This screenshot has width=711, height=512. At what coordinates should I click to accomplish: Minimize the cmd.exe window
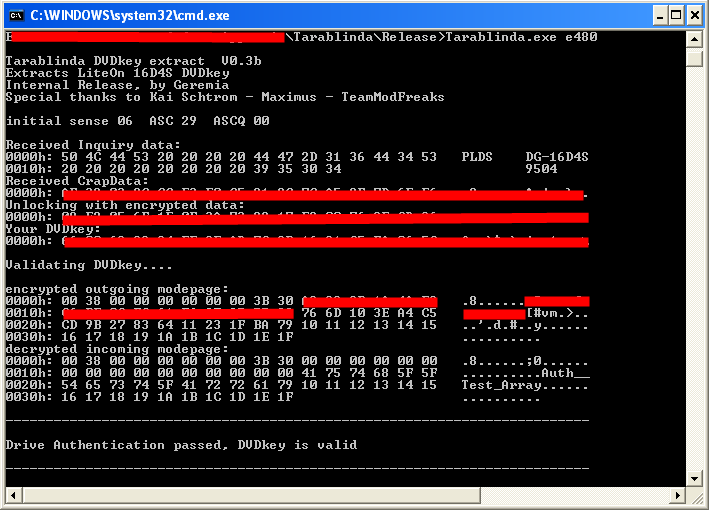(x=660, y=16)
